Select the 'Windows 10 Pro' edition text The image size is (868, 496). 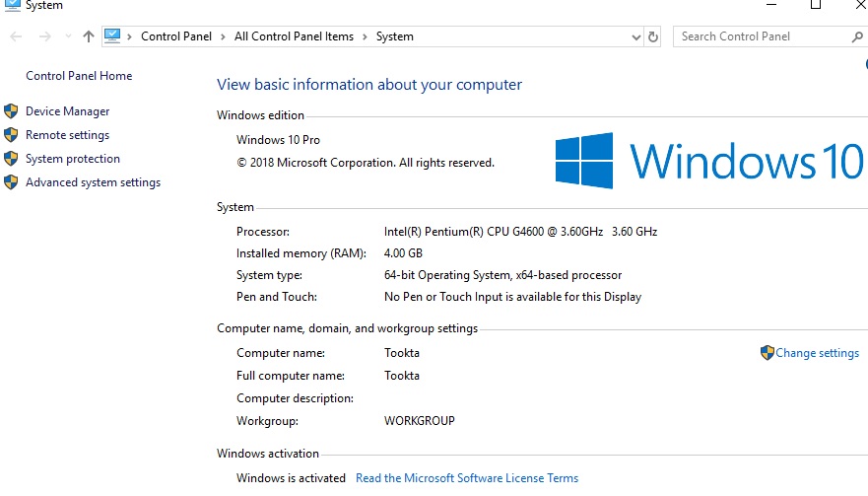(278, 140)
